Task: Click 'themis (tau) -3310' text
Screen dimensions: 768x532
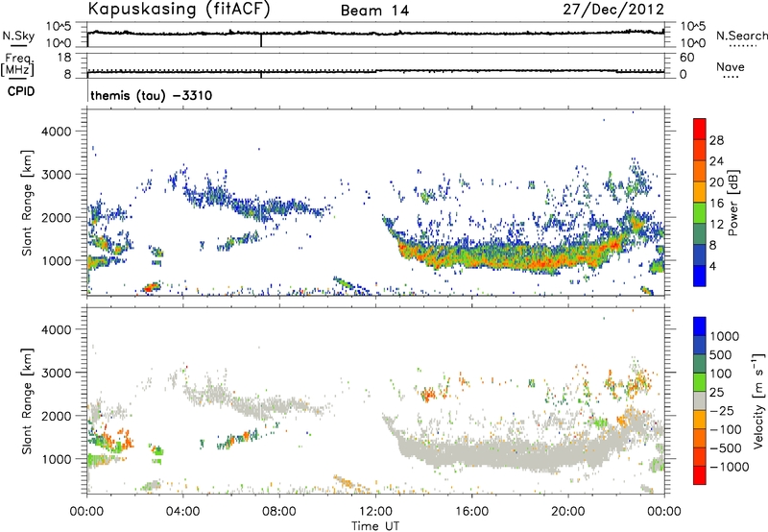Action: pyautogui.click(x=152, y=95)
